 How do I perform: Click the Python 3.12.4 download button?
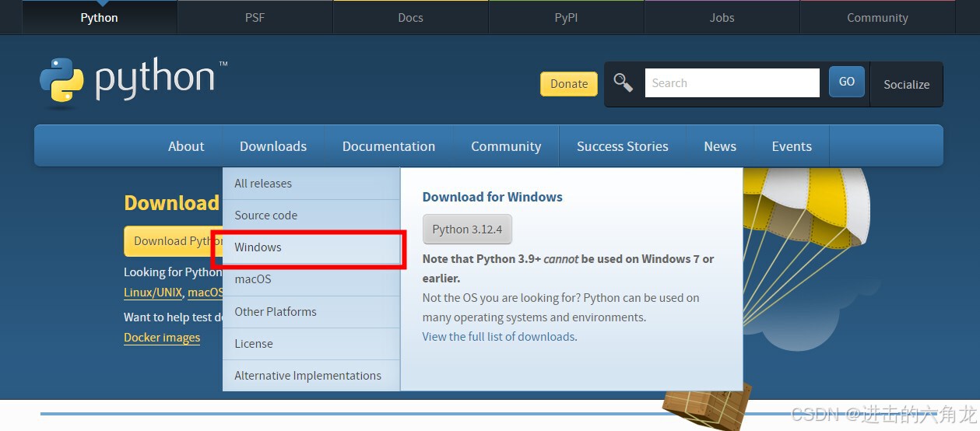coord(467,229)
